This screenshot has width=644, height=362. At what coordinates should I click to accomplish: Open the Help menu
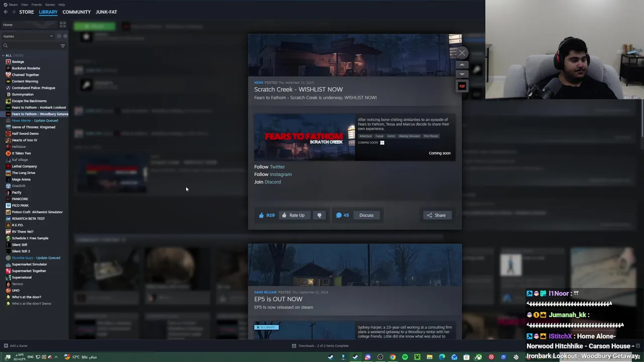click(x=61, y=5)
